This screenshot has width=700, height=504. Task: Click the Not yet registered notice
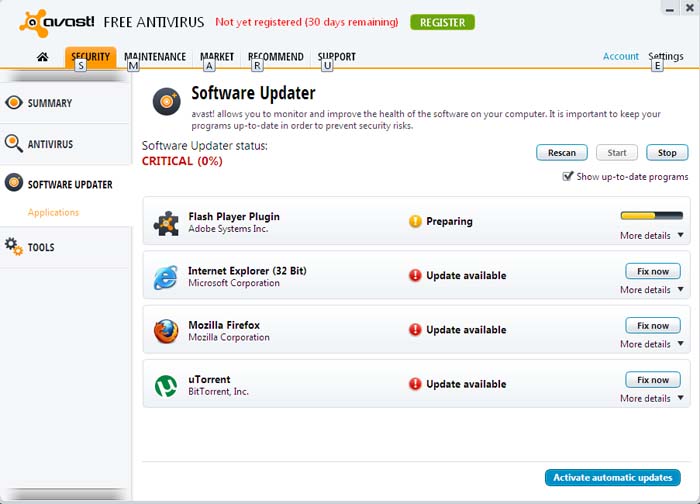pyautogui.click(x=307, y=22)
